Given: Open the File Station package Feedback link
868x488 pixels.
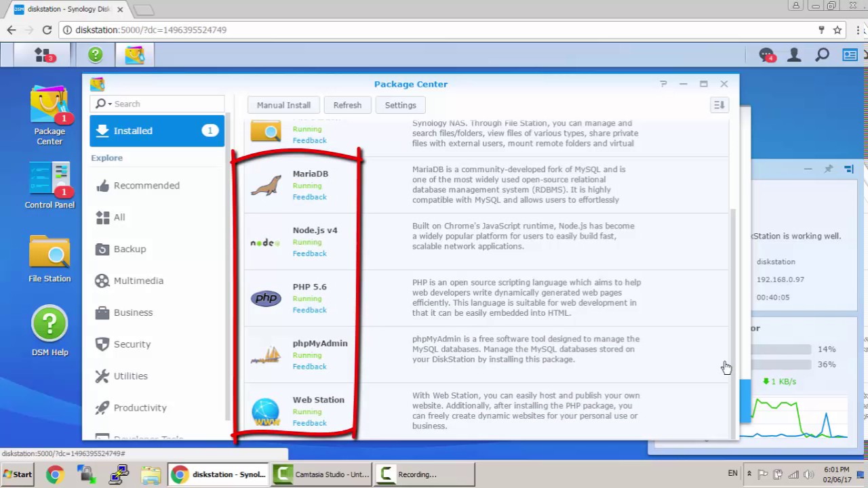Looking at the screenshot, I should [309, 140].
